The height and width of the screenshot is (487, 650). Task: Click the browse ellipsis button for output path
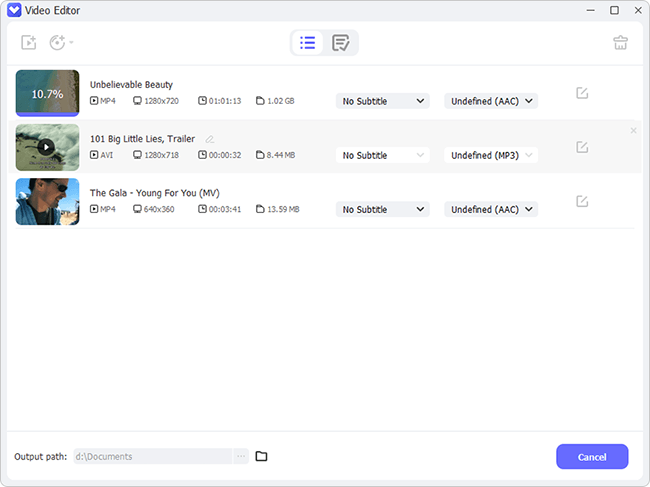(x=241, y=456)
